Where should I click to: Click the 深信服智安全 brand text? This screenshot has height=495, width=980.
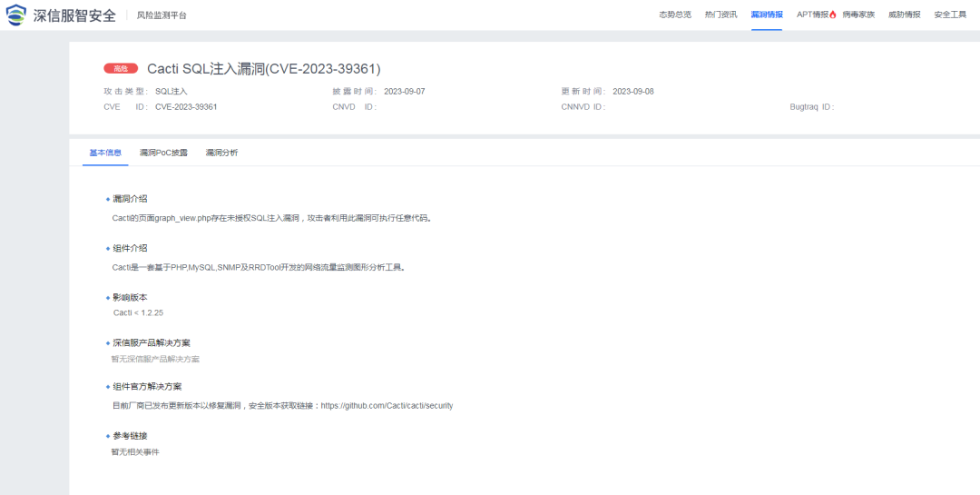(74, 15)
